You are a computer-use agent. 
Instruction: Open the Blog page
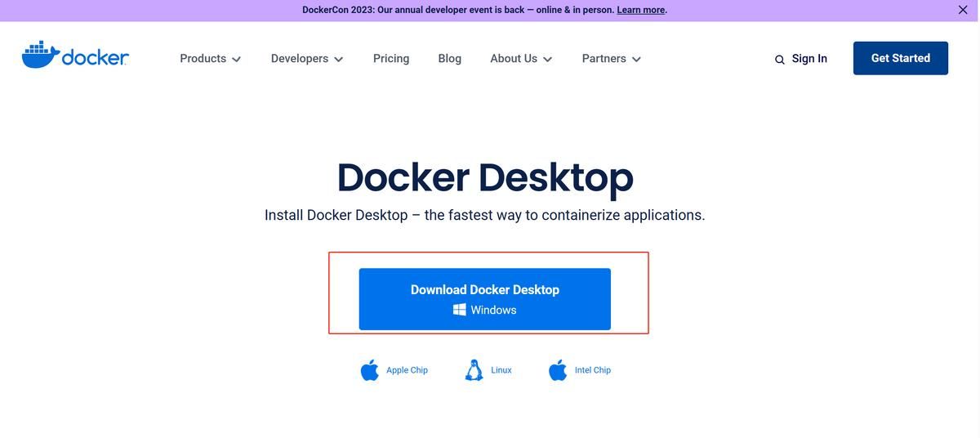(x=450, y=59)
